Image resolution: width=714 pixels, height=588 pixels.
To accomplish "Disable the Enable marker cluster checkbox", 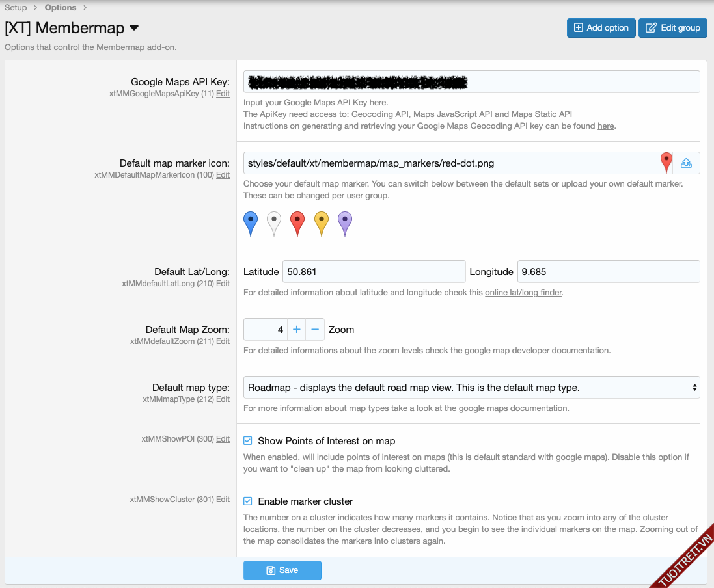I will (x=248, y=501).
